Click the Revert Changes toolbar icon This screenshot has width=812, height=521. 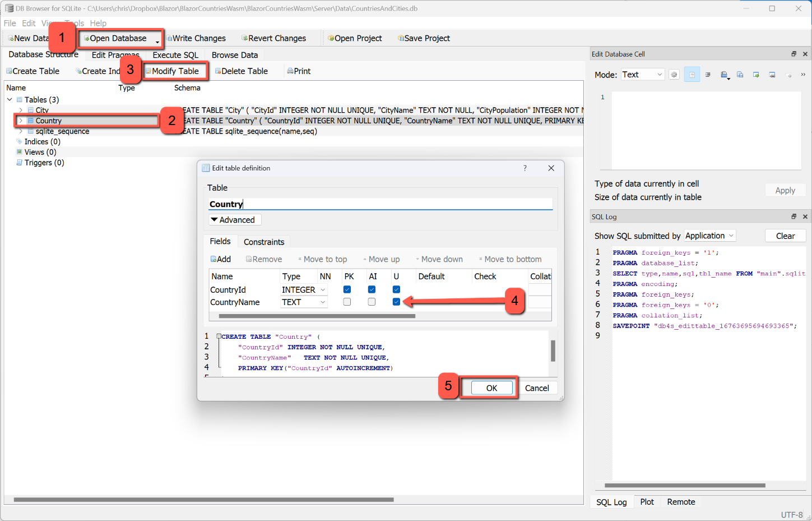[244, 39]
